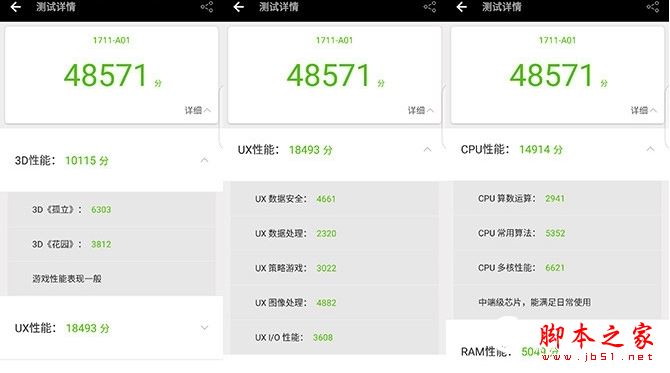Open RAM性能 section in right screen
Image resolution: width=670 pixels, height=373 pixels.
(557, 351)
